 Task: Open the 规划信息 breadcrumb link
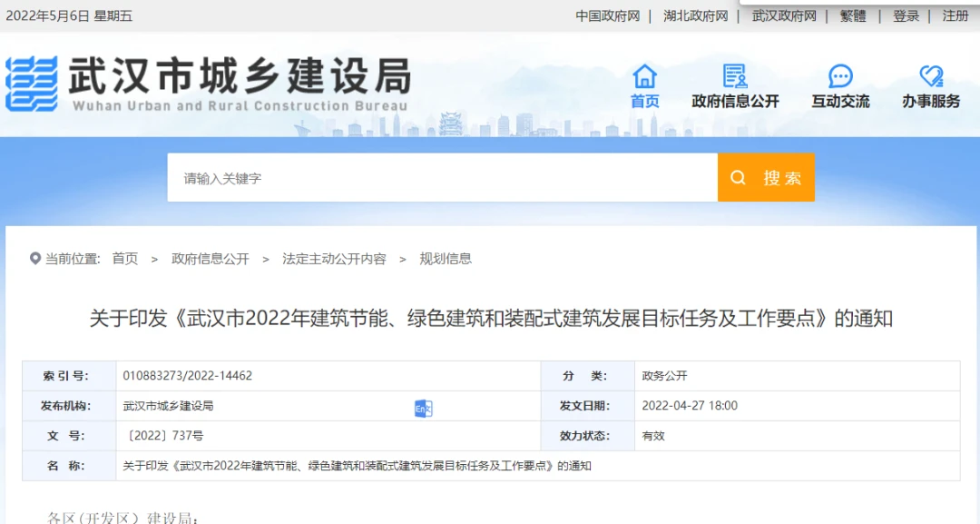[x=446, y=259]
